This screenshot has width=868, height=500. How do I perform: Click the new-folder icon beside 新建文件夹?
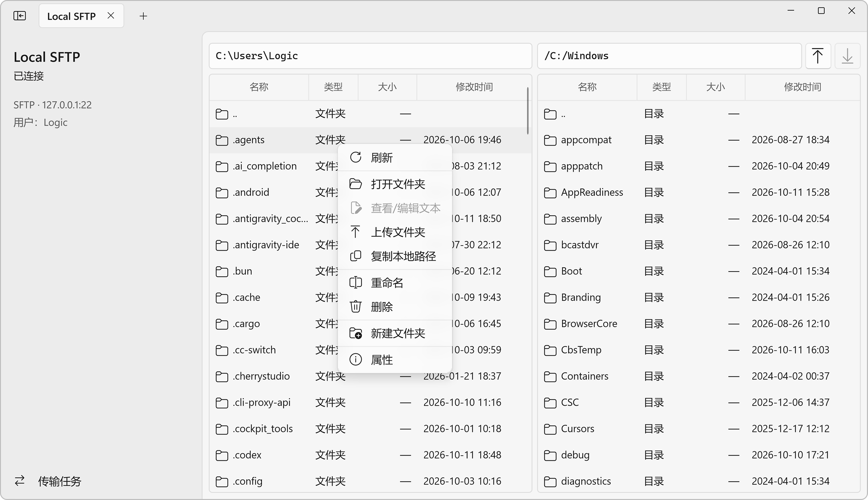[356, 333]
